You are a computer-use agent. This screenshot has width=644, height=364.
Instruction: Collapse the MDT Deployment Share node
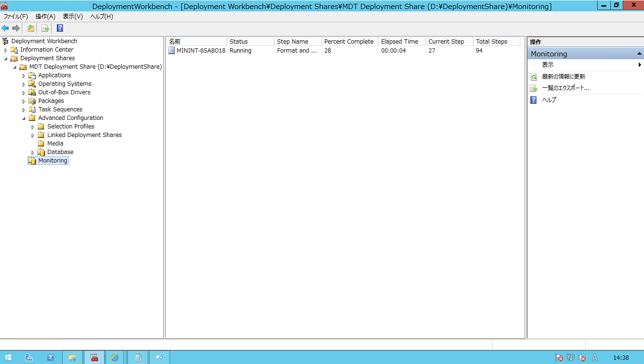[15, 67]
